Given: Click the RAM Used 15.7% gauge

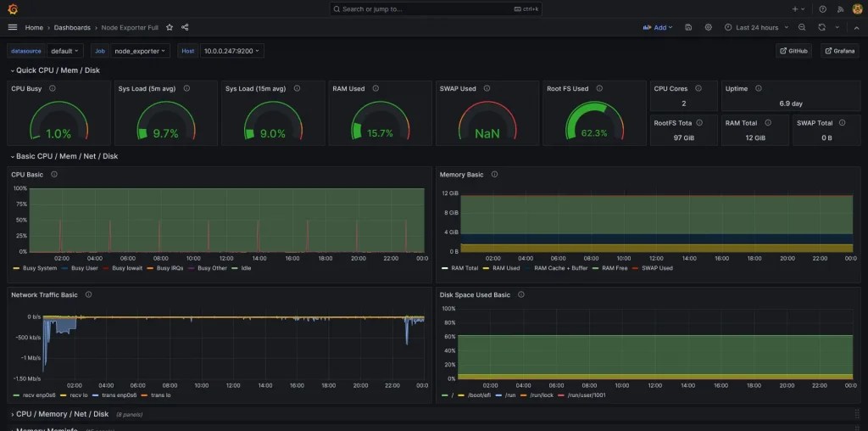Looking at the screenshot, I should (x=381, y=120).
